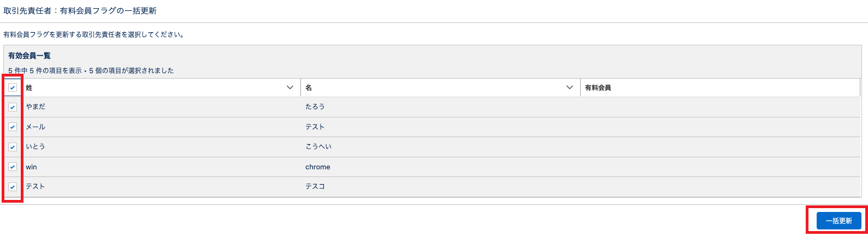Uncheck the checkbox for the メール row
Image resolution: width=868 pixels, height=248 pixels.
point(13,127)
